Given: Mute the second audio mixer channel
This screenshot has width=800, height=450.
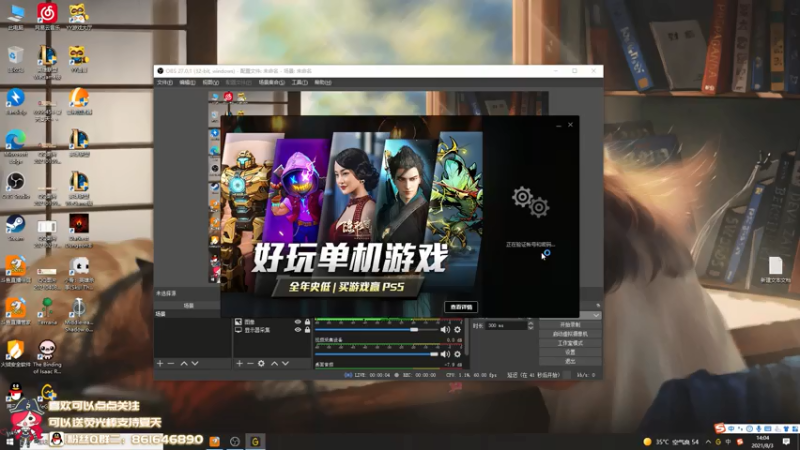Looking at the screenshot, I should tap(445, 354).
